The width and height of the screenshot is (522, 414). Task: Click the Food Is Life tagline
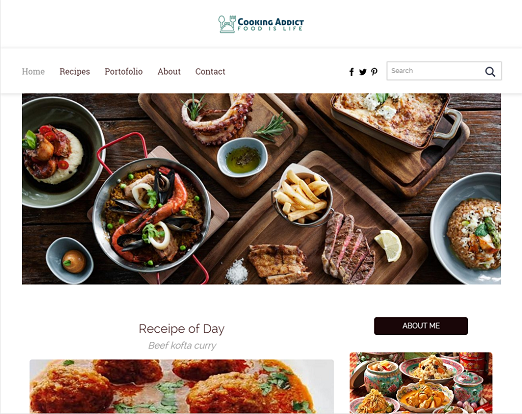coord(270,29)
